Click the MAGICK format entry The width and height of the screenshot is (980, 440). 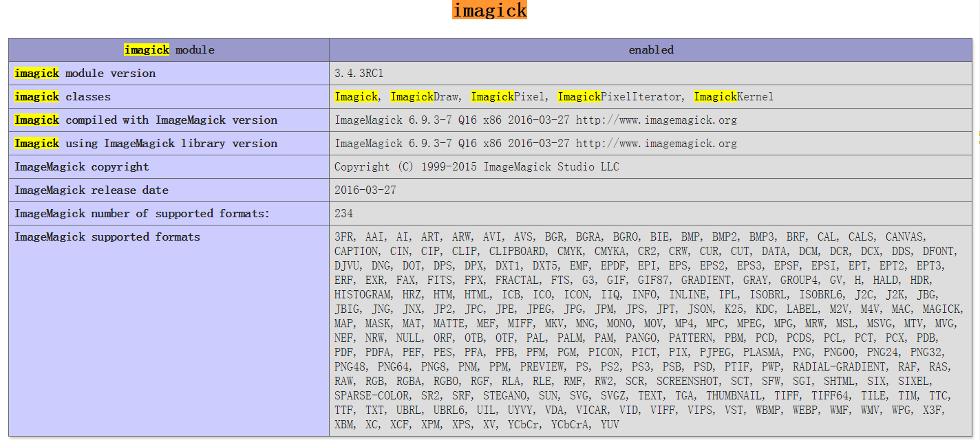pyautogui.click(x=943, y=309)
